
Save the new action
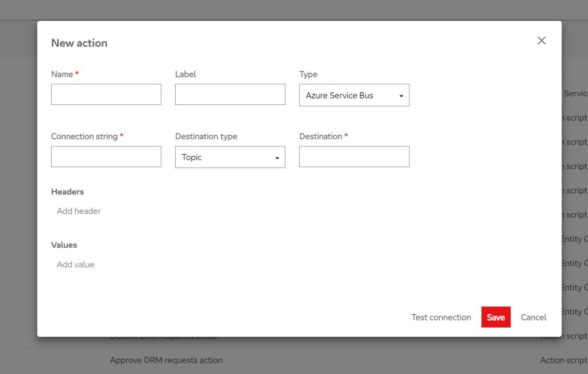coord(496,317)
